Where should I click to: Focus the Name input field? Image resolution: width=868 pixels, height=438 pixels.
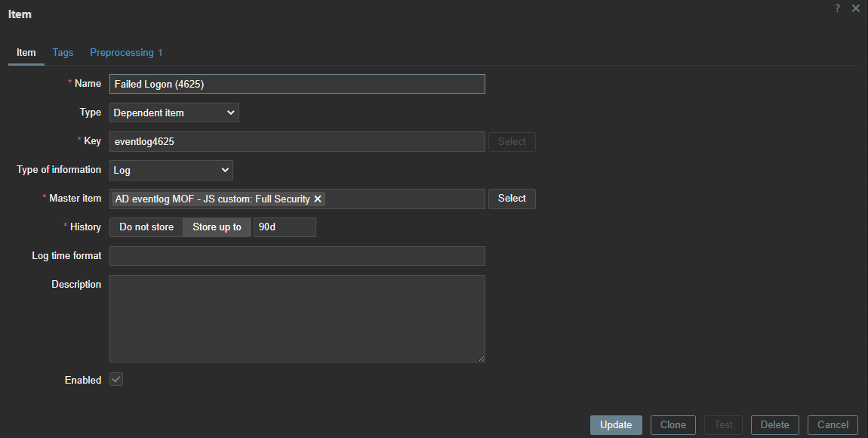[x=297, y=84]
